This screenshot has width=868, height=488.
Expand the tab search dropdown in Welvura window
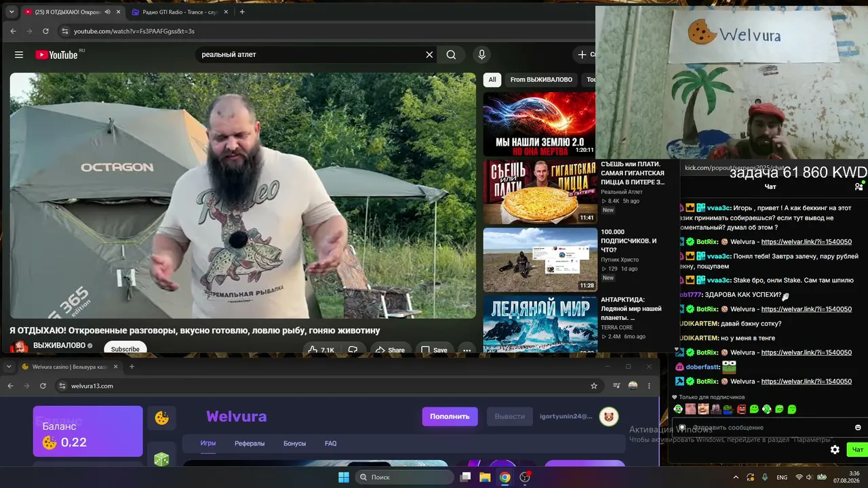point(8,367)
